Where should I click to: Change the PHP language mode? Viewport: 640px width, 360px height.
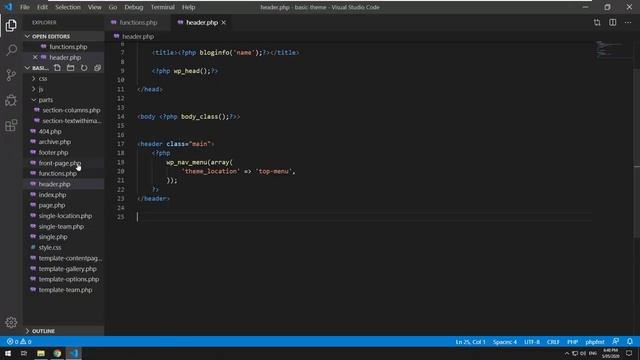[573, 342]
